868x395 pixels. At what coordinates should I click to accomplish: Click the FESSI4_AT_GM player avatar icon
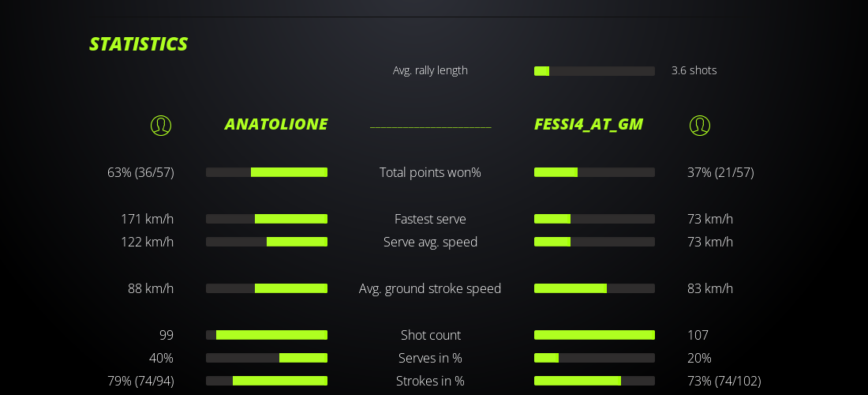(699, 125)
